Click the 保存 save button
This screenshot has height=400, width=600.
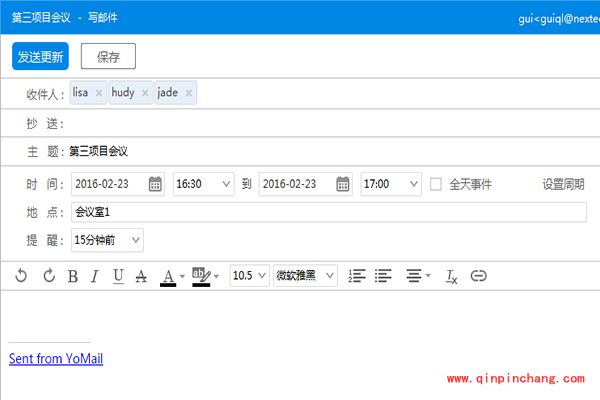[108, 56]
